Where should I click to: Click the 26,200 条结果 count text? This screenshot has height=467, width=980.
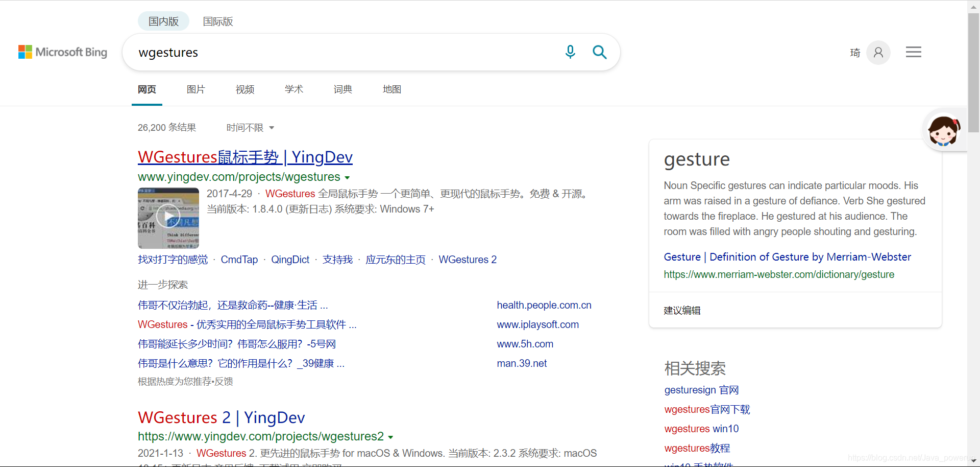point(167,128)
